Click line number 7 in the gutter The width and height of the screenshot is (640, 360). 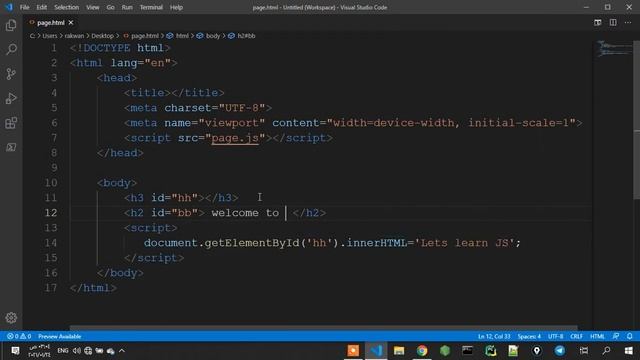[x=54, y=138]
